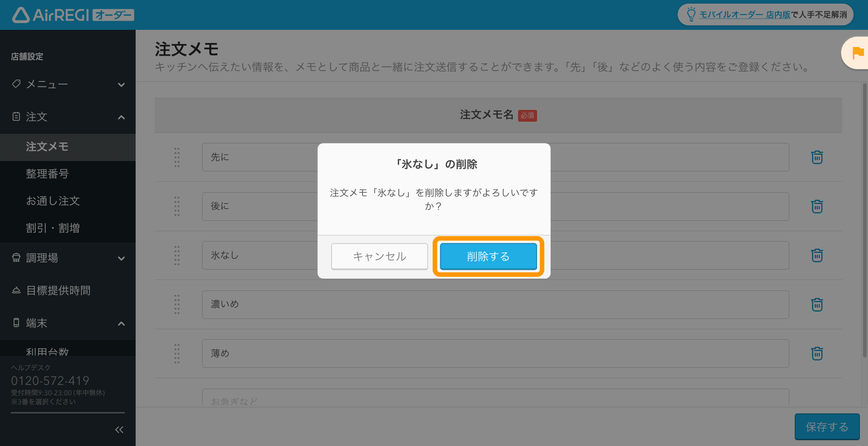Grab the drag handle for 濃いめ row
The height and width of the screenshot is (446, 868).
coord(177,305)
